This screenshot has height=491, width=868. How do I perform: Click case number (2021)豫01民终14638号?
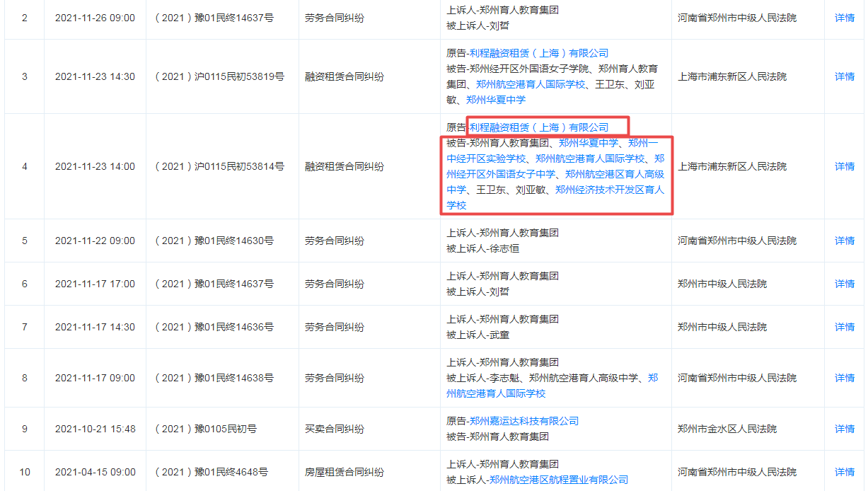[x=214, y=378]
